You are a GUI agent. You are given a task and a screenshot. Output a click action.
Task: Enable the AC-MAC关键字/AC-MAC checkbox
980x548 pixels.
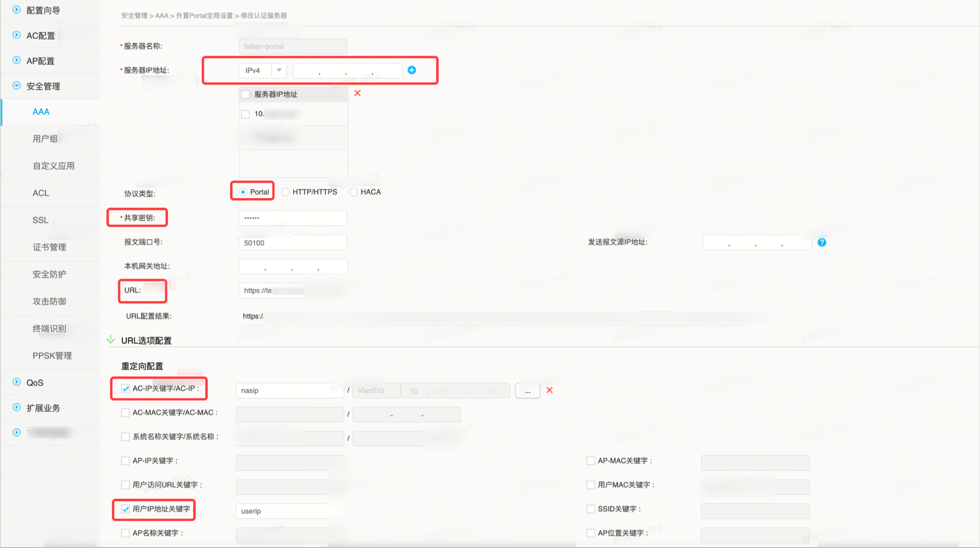pos(126,413)
